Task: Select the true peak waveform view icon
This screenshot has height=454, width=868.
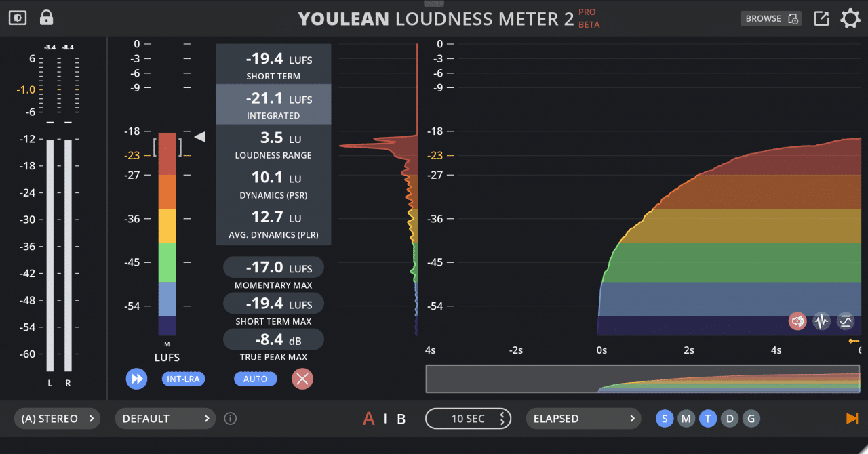Action: [x=821, y=321]
